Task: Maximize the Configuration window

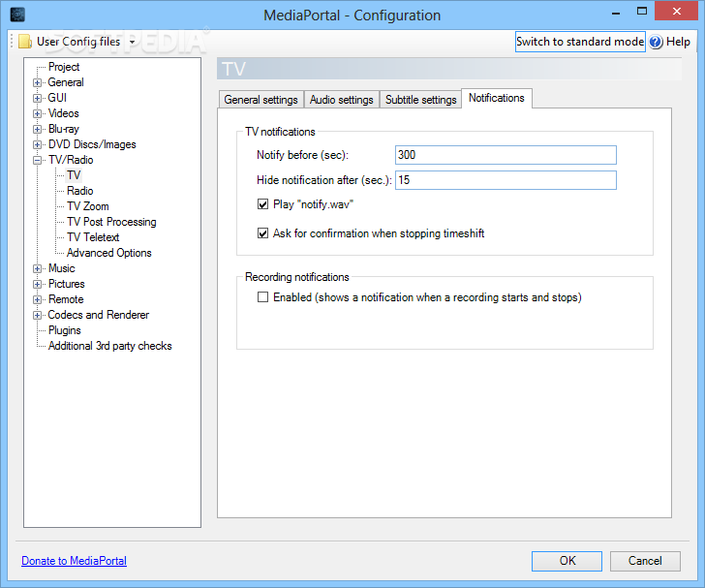Action: [x=642, y=12]
